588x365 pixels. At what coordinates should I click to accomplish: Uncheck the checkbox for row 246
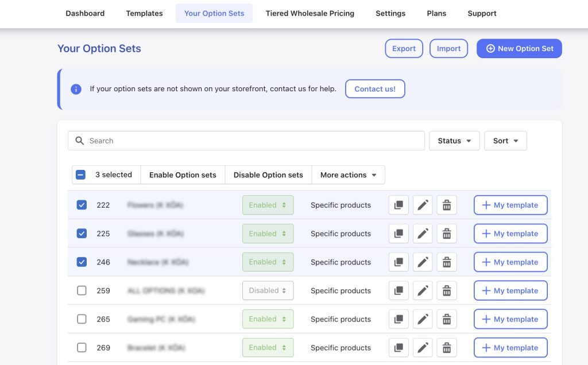pos(82,262)
